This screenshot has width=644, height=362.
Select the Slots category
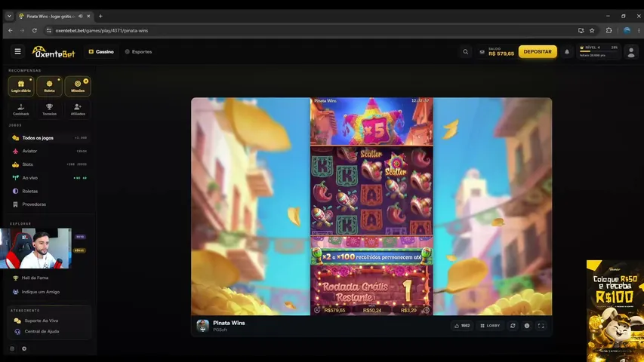[49, 164]
